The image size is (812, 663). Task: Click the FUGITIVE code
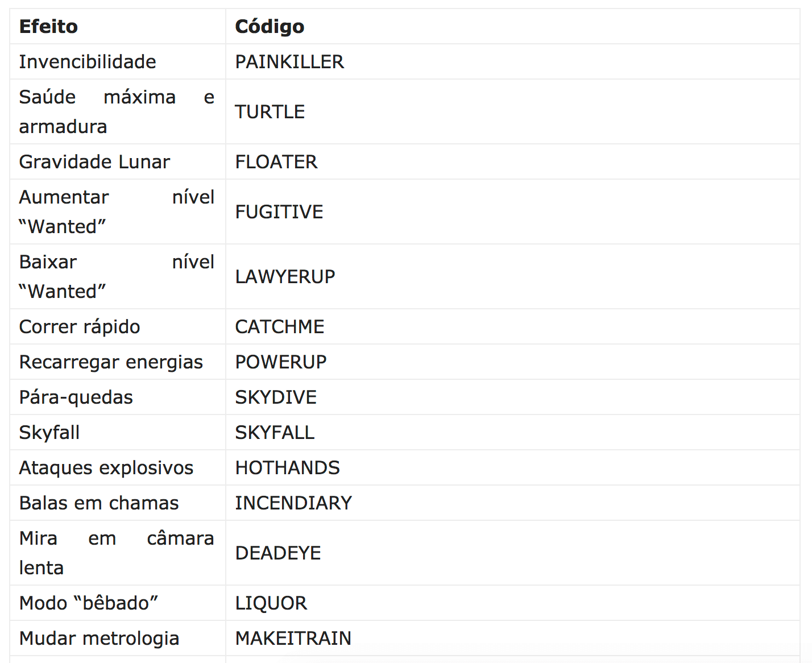[279, 212]
